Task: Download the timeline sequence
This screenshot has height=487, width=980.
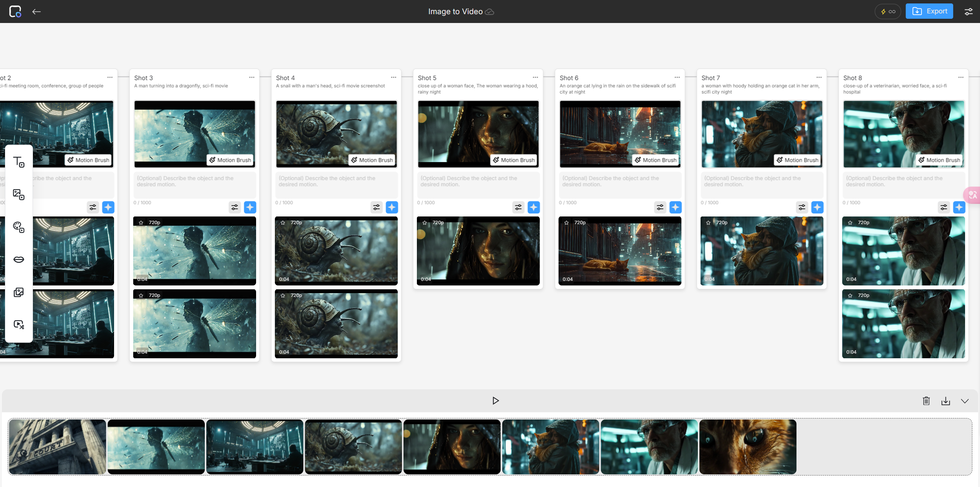Action: (946, 401)
